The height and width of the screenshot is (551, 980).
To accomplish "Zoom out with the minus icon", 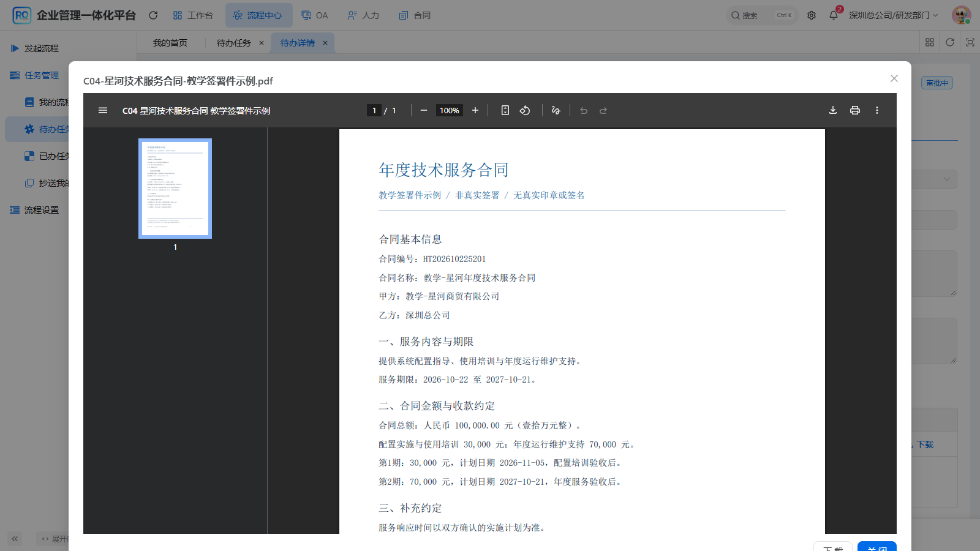I will click(x=423, y=110).
